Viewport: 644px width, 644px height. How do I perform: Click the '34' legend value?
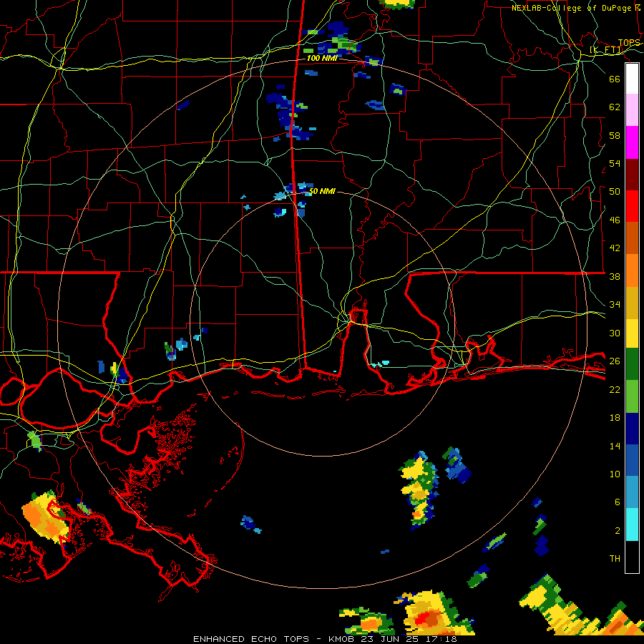point(615,304)
